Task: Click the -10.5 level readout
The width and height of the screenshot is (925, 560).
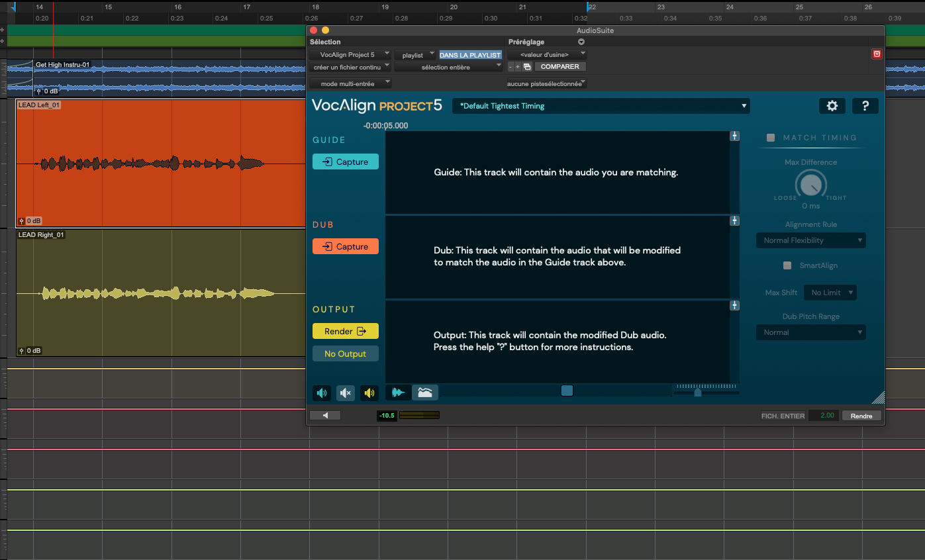Action: click(x=387, y=416)
